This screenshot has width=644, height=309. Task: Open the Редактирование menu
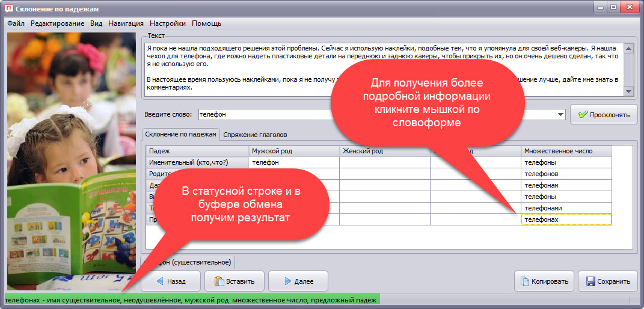coord(58,23)
